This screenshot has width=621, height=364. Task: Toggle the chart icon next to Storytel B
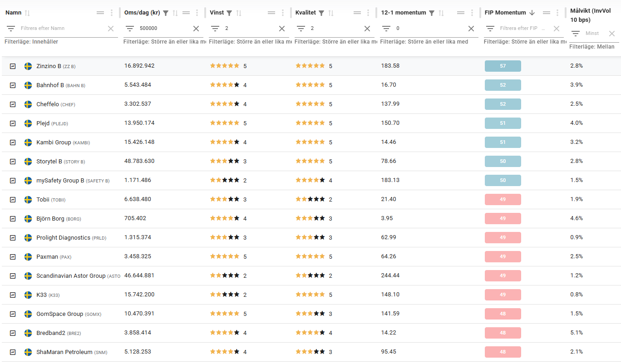coord(13,162)
